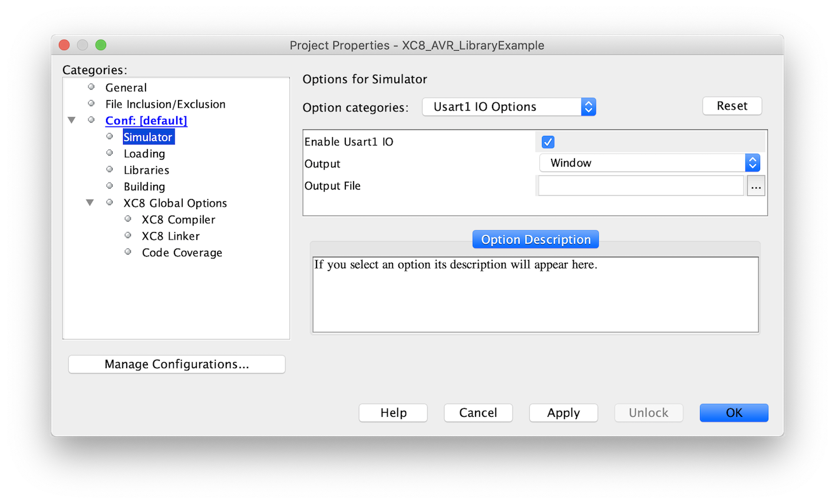
Task: Click the bullet icon beside XC8 Compiler
Action: [x=128, y=219]
